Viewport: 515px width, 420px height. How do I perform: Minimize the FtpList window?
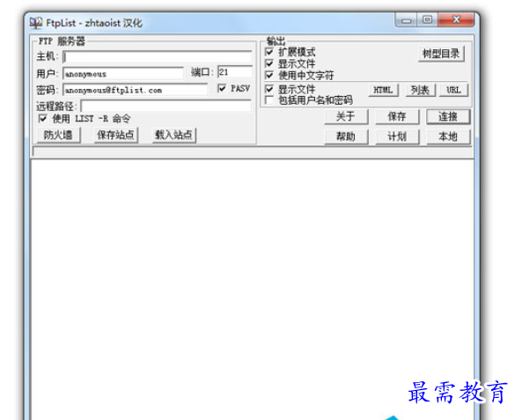[407, 20]
